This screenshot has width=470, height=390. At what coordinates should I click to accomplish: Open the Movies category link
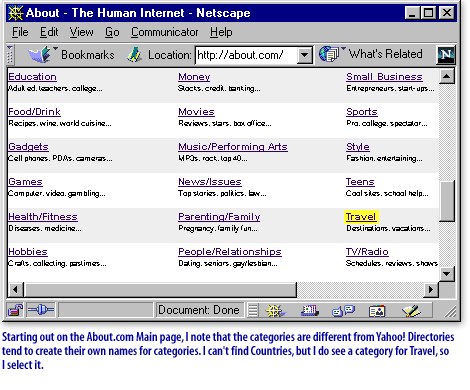(x=196, y=112)
